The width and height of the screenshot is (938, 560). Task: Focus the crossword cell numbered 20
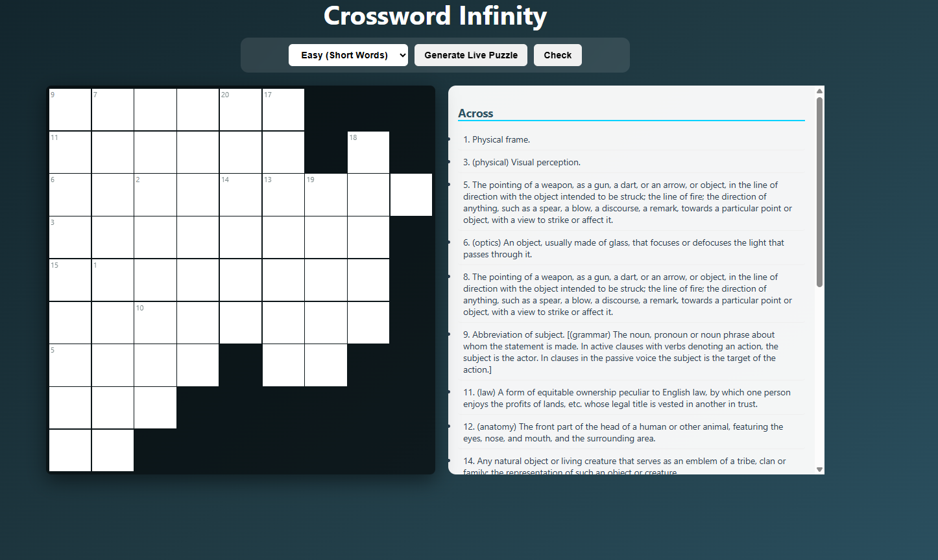click(241, 110)
